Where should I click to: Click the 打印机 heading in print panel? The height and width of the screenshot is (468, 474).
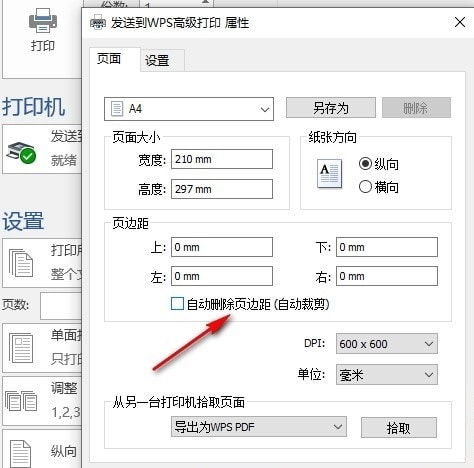pos(33,107)
